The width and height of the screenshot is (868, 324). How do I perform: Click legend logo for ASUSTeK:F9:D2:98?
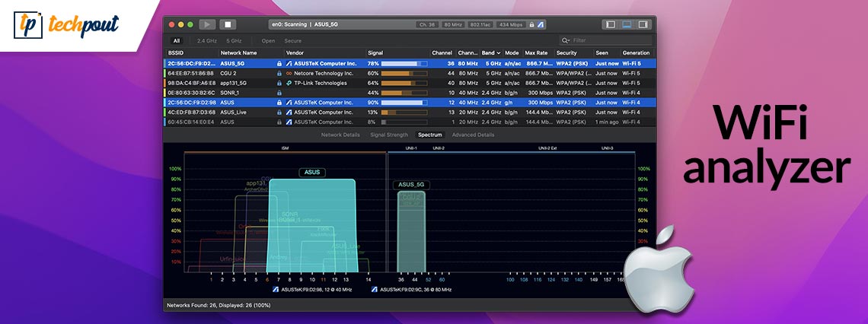click(276, 290)
